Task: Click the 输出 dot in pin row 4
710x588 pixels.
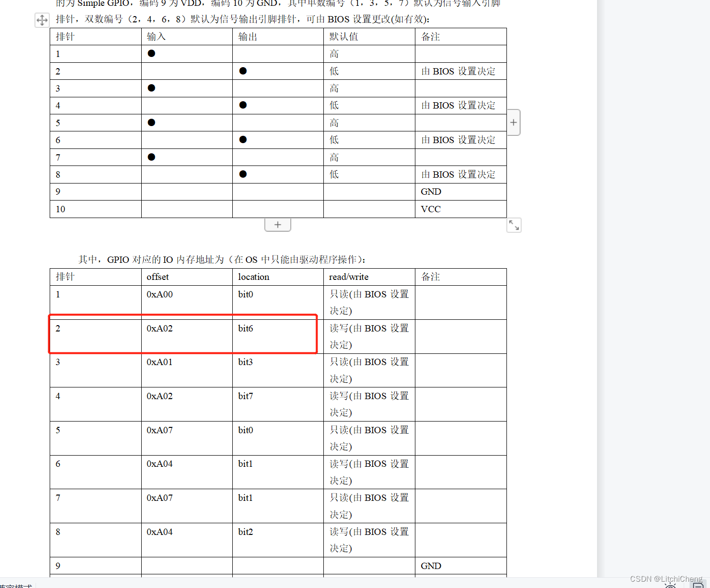Action: click(243, 105)
